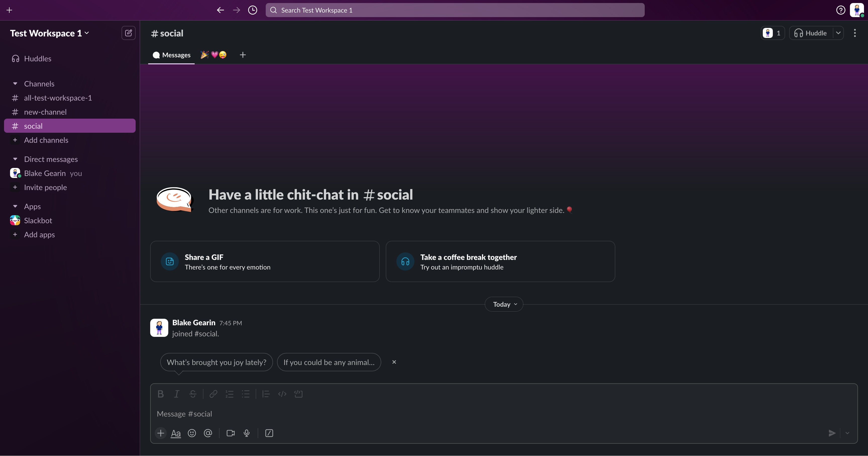Dismiss the suggested prompts with X
This screenshot has height=456, width=868.
394,362
